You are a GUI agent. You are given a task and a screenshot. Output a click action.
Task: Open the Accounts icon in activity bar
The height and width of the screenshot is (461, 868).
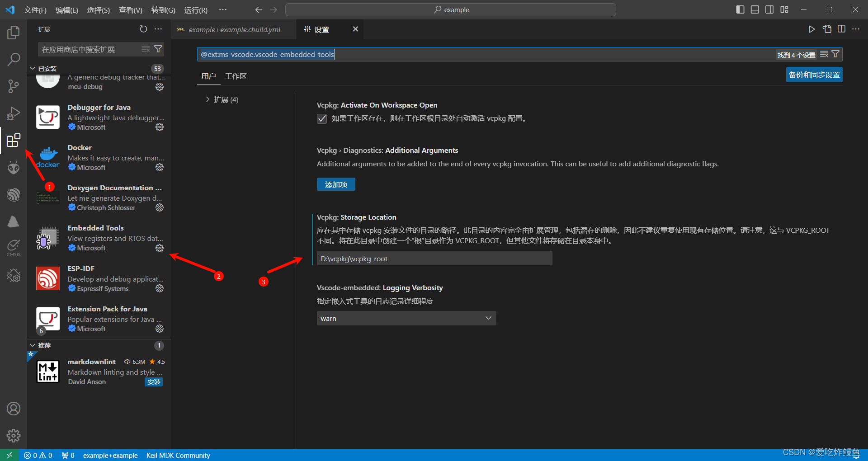coord(14,409)
